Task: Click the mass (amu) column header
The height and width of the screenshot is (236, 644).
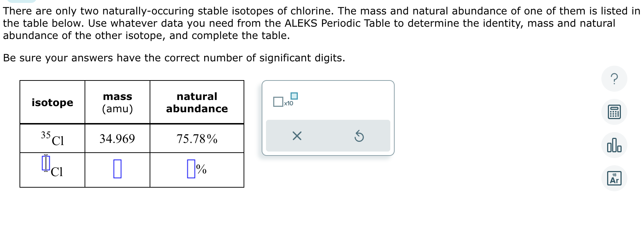Action: click(117, 102)
